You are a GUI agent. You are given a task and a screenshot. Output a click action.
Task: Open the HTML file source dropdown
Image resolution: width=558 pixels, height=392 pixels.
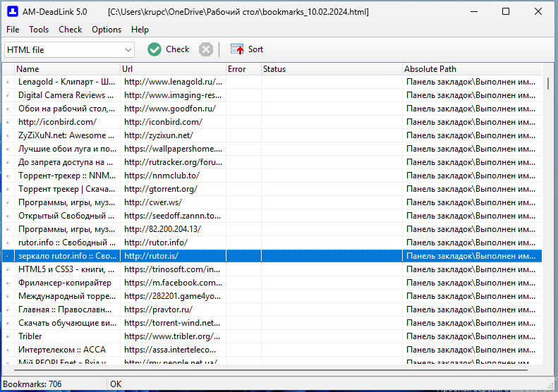click(69, 50)
